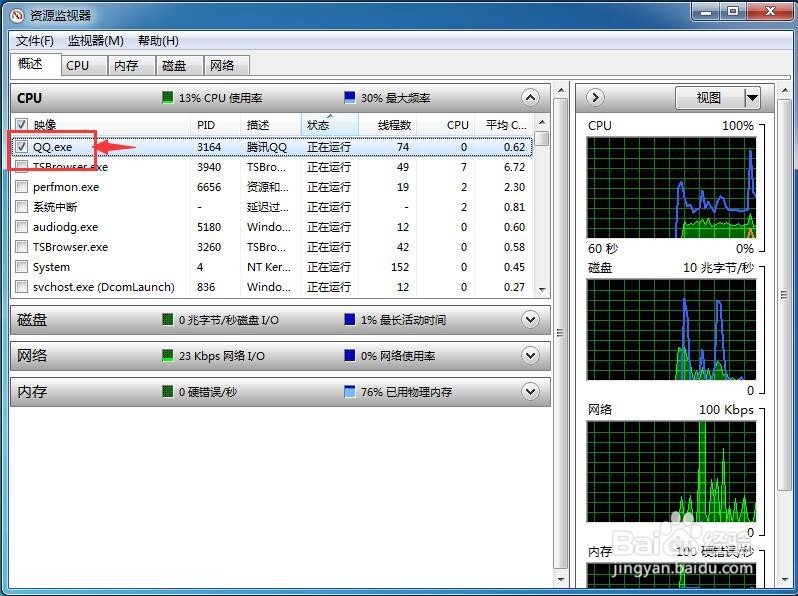Click the CPU usage graph

point(671,187)
